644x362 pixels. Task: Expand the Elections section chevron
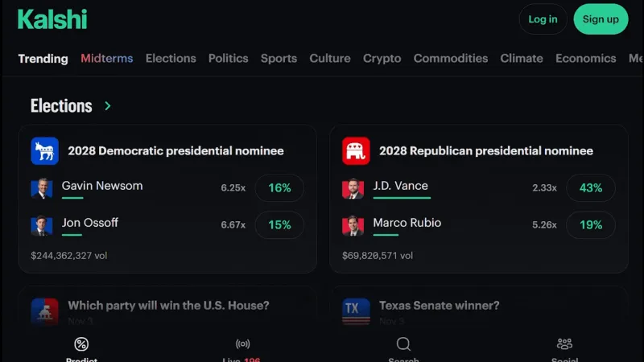(x=108, y=106)
